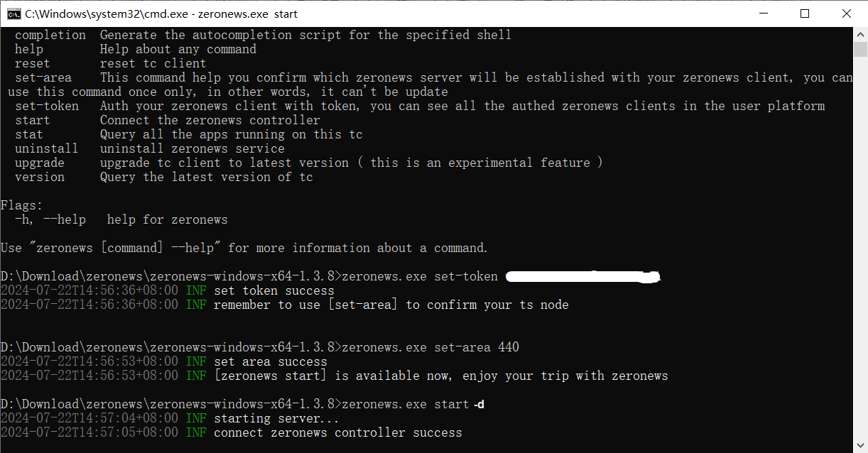This screenshot has width=868, height=453.
Task: Click the 'version' command in help list
Action: point(40,177)
